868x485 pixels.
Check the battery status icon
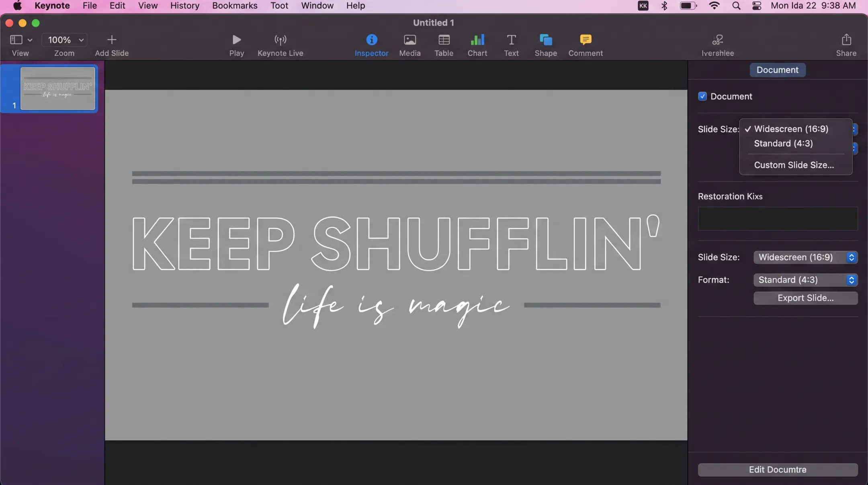pos(688,6)
